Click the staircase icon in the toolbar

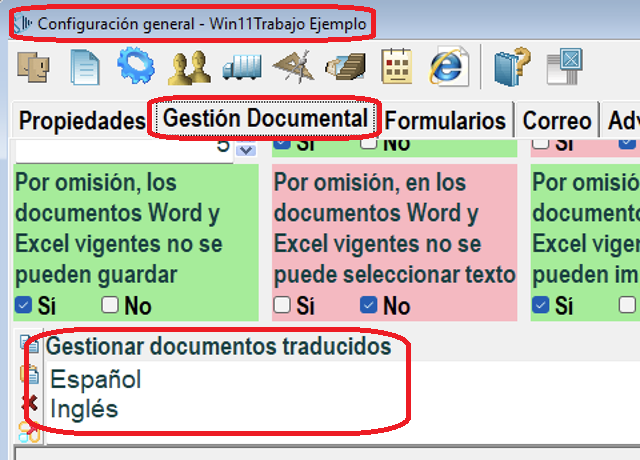tap(345, 67)
